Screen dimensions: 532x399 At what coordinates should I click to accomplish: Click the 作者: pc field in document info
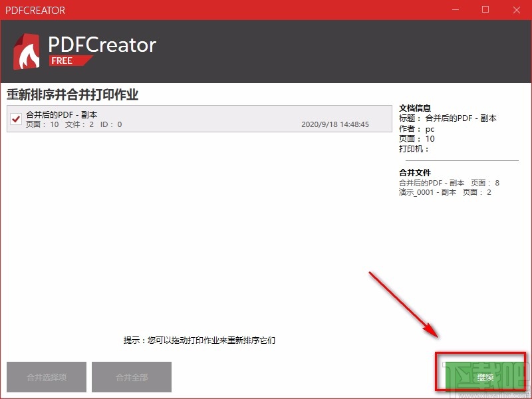(x=416, y=129)
